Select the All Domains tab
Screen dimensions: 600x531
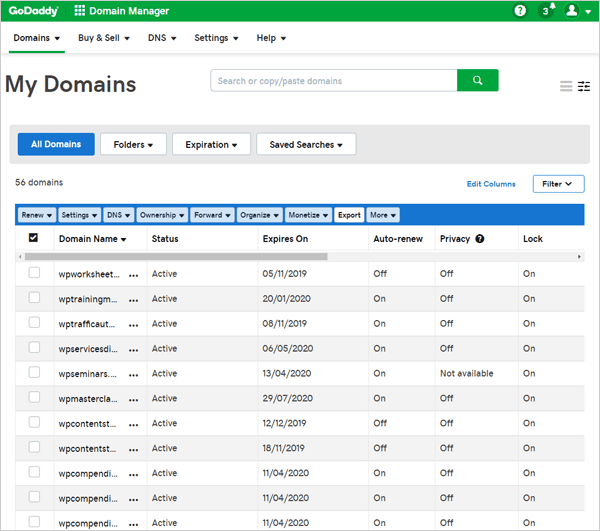pyautogui.click(x=56, y=144)
